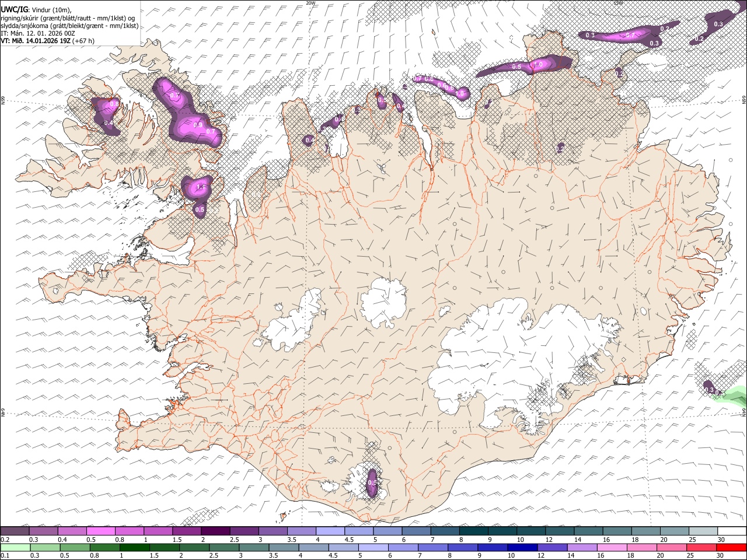The width and height of the screenshot is (747, 560).
Task: Select the darkest purple legend swatch labeled 2
Action: click(x=215, y=531)
